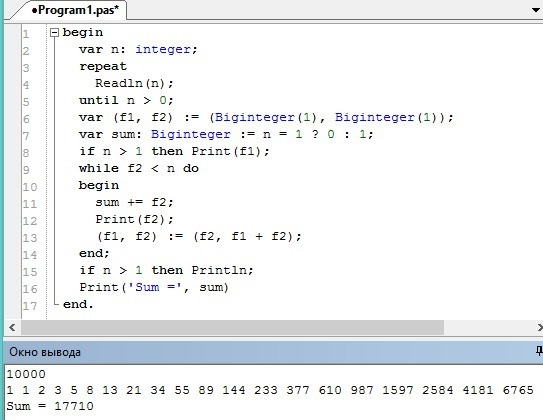Click on the 'Sum =' string literal
Viewport: 543px width, 420px height.
[154, 287]
